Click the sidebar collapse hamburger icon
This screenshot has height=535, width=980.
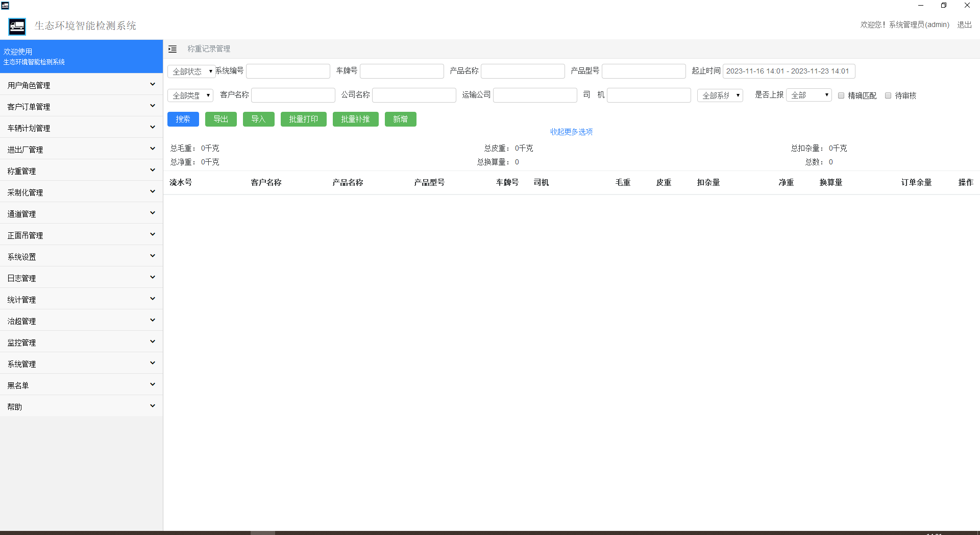coord(173,49)
